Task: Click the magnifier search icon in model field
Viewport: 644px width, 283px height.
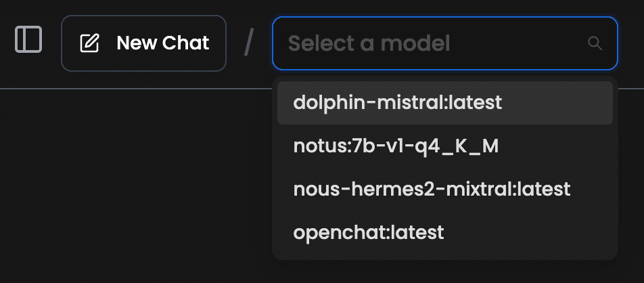Action: click(x=595, y=43)
